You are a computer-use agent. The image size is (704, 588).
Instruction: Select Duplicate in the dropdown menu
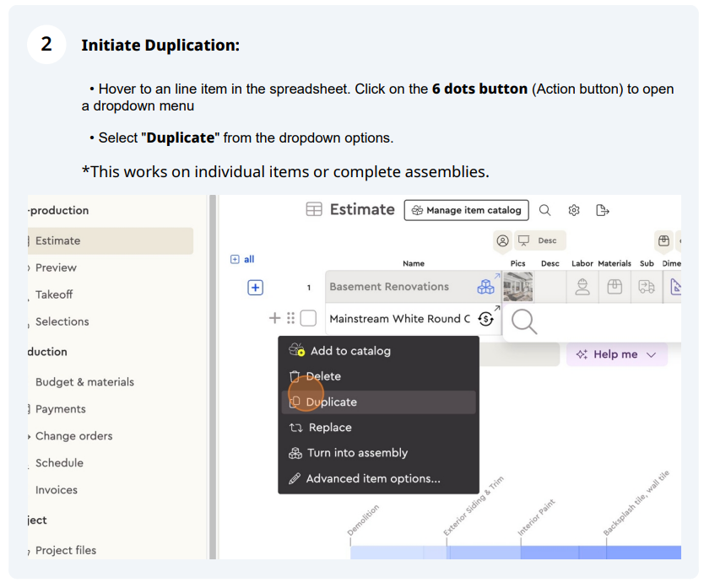tap(378, 402)
